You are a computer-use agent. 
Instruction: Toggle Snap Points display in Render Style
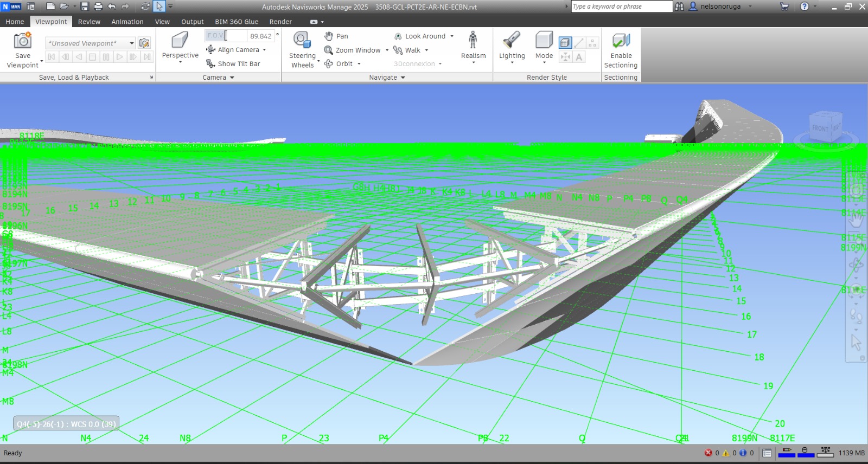pyautogui.click(x=565, y=57)
